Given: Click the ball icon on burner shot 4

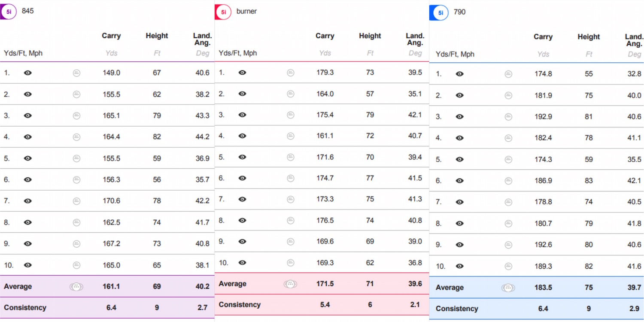Looking at the screenshot, I should pyautogui.click(x=291, y=136).
